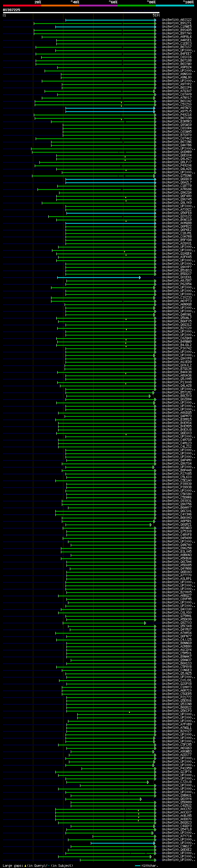This screenshot has height=868, width=197.
Task: Open hit UniRef100_Q0DHB9
Action: click(177, 152)
